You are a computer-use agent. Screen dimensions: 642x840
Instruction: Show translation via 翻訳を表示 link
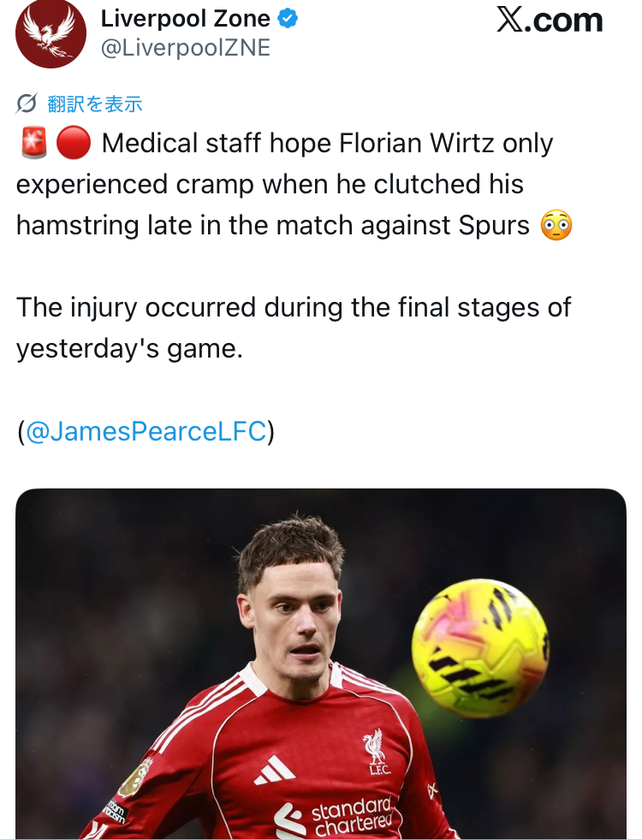(95, 104)
